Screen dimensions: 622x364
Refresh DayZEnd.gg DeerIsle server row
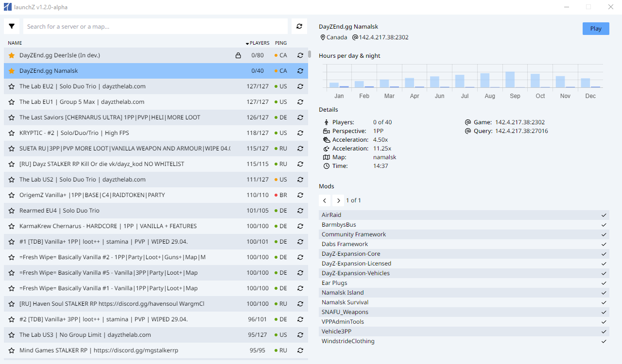click(x=300, y=55)
